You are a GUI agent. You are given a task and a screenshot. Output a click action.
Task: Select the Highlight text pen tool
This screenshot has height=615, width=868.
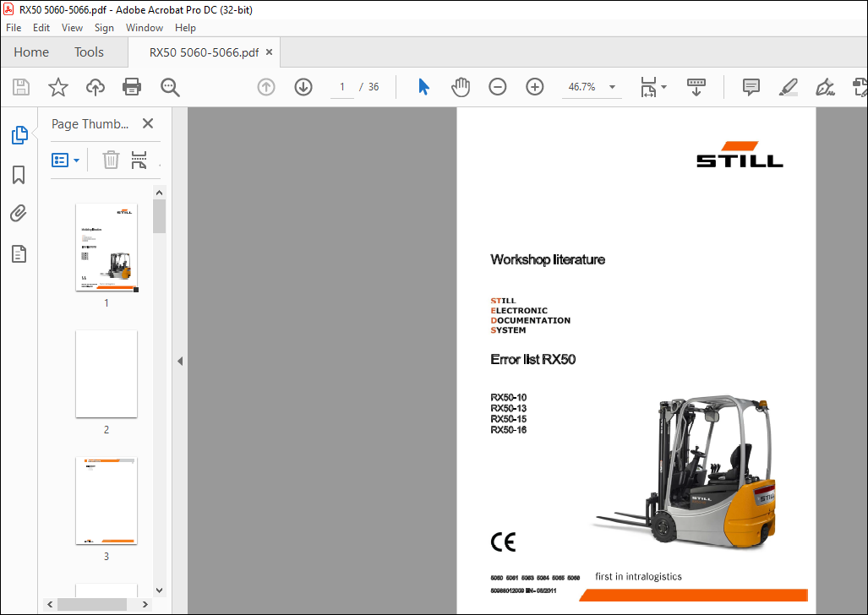click(789, 87)
